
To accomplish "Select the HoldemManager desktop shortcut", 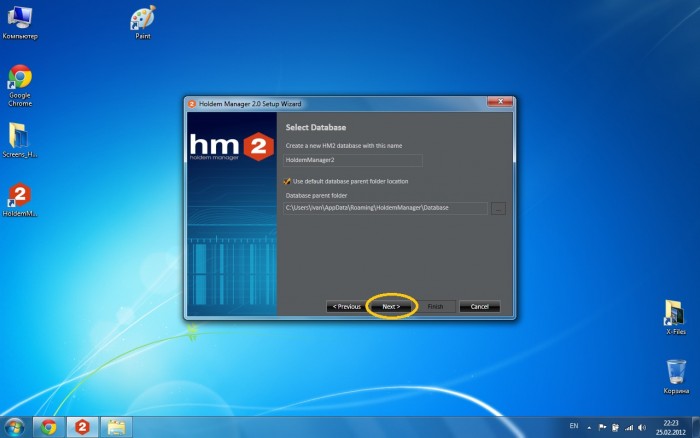I will [20, 200].
